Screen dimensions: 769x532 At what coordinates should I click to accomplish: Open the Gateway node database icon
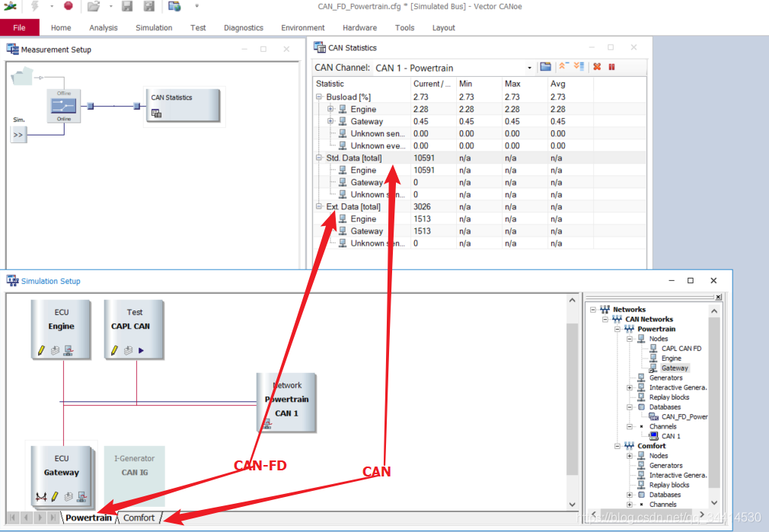(69, 497)
